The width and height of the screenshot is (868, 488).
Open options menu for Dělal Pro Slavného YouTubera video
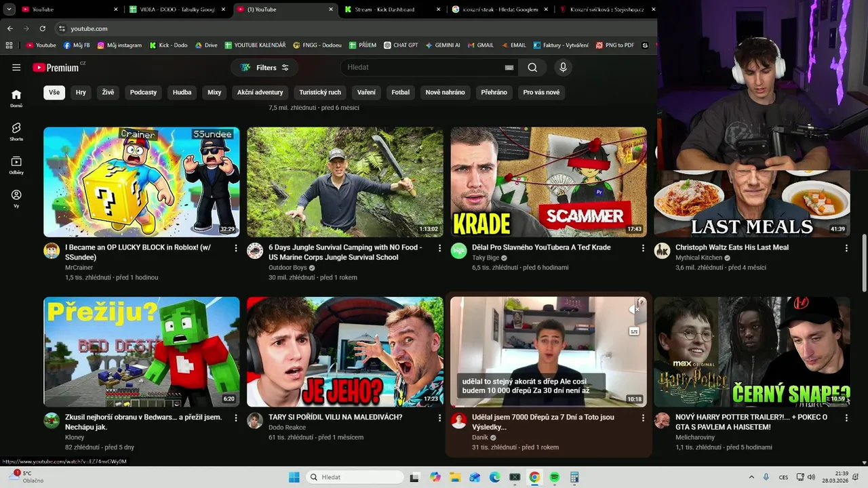(x=643, y=248)
